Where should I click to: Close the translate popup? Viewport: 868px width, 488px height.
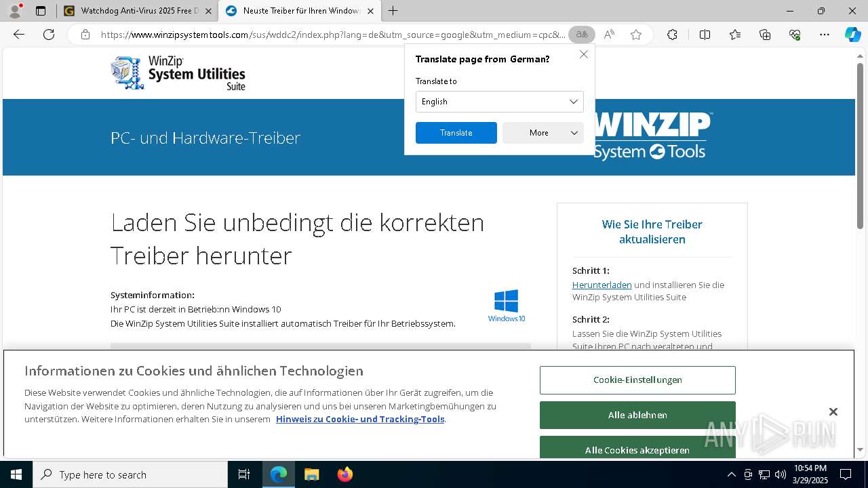[583, 54]
